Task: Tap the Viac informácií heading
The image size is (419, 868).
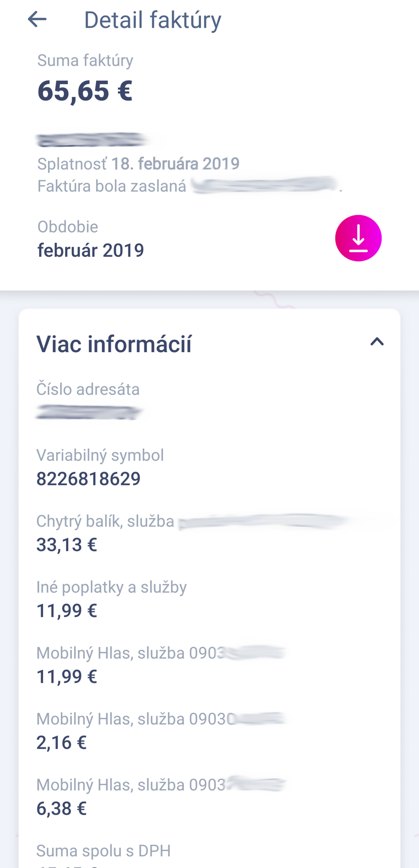Action: (x=114, y=344)
